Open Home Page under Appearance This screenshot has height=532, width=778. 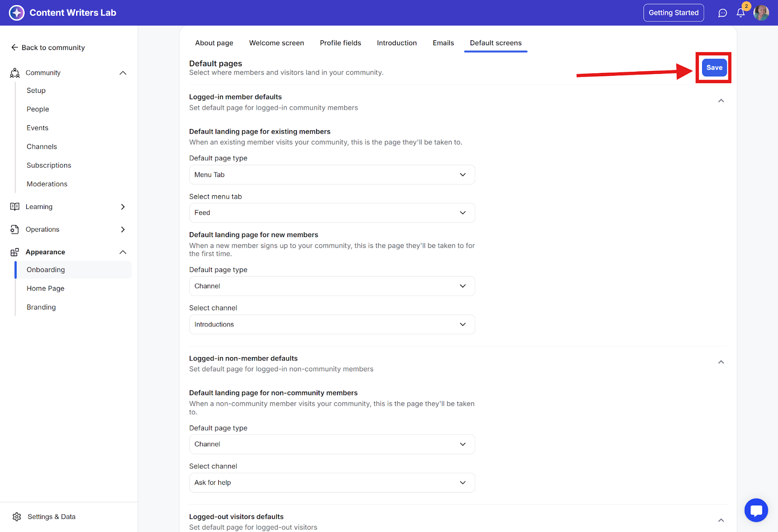[46, 289]
